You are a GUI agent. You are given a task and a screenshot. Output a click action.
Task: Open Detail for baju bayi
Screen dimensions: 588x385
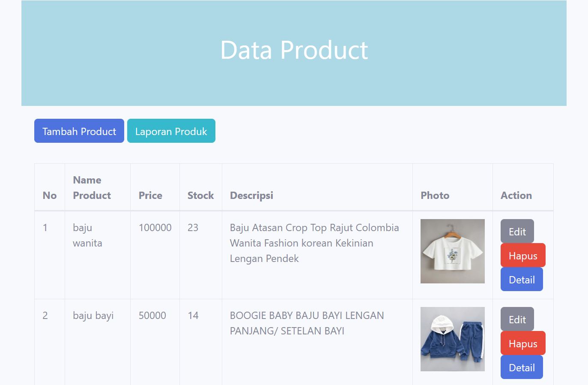(521, 367)
